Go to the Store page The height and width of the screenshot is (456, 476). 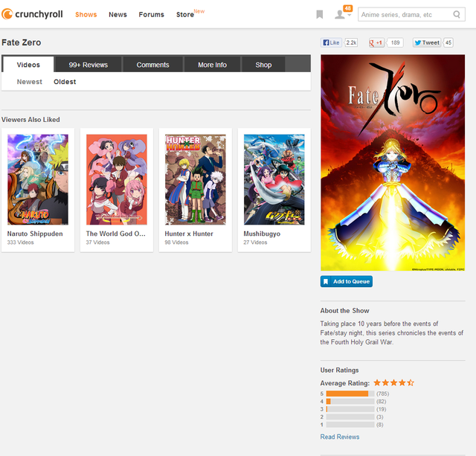(x=185, y=15)
